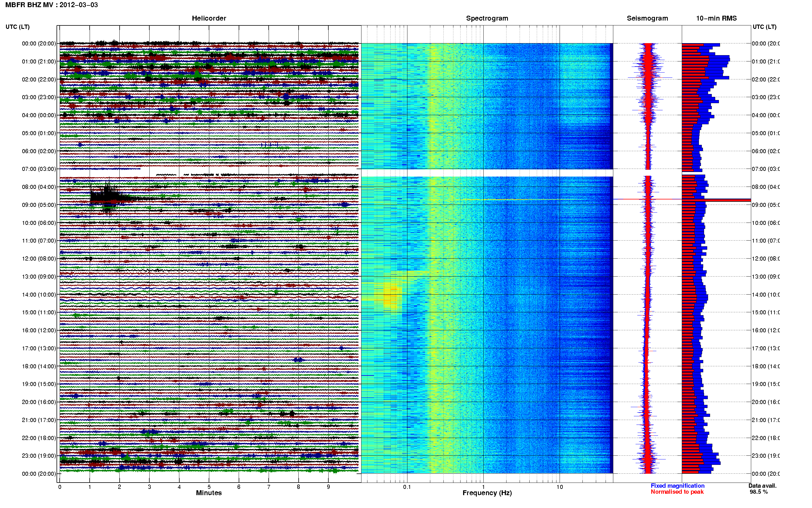Click the right 'UTC (LT)' axis label
This screenshot has width=812, height=508.
pyautogui.click(x=764, y=27)
